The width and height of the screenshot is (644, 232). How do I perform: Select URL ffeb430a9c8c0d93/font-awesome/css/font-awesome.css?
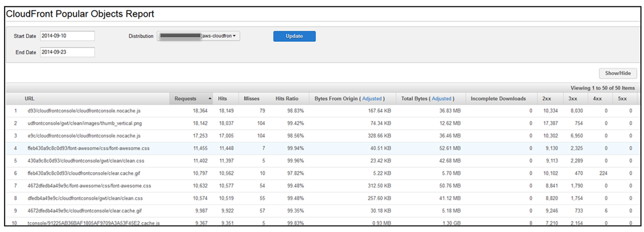click(x=88, y=149)
